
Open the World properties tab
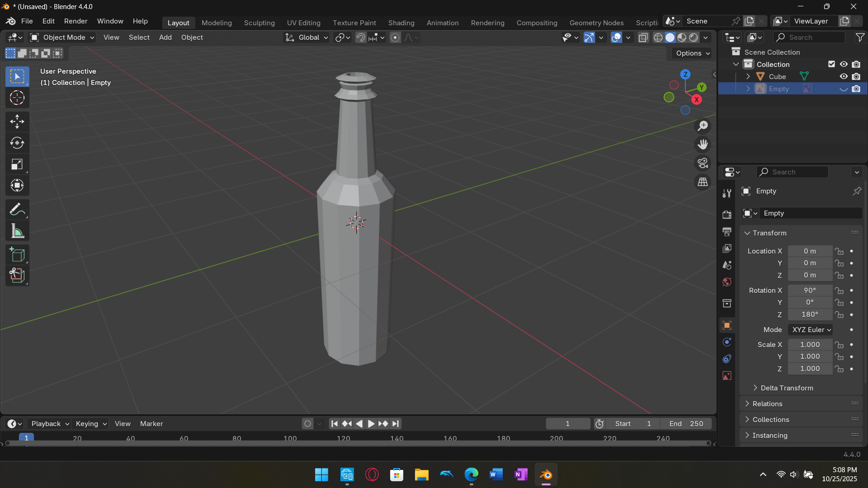727,282
